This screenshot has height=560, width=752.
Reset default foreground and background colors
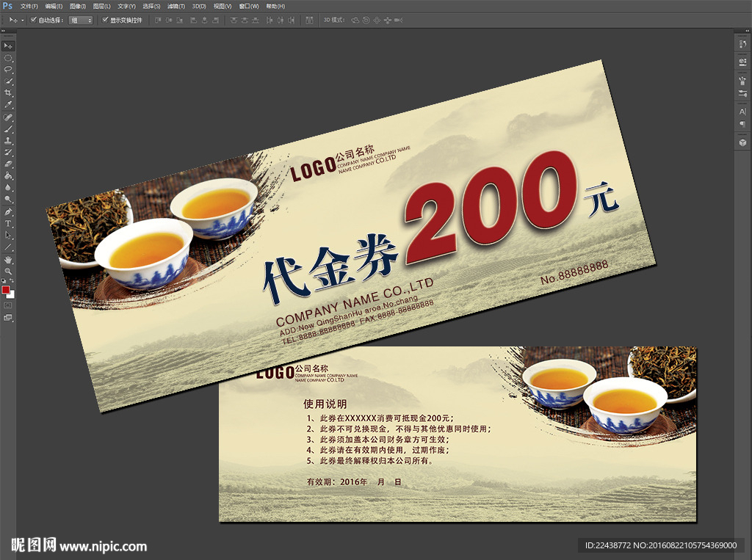pyautogui.click(x=4, y=281)
